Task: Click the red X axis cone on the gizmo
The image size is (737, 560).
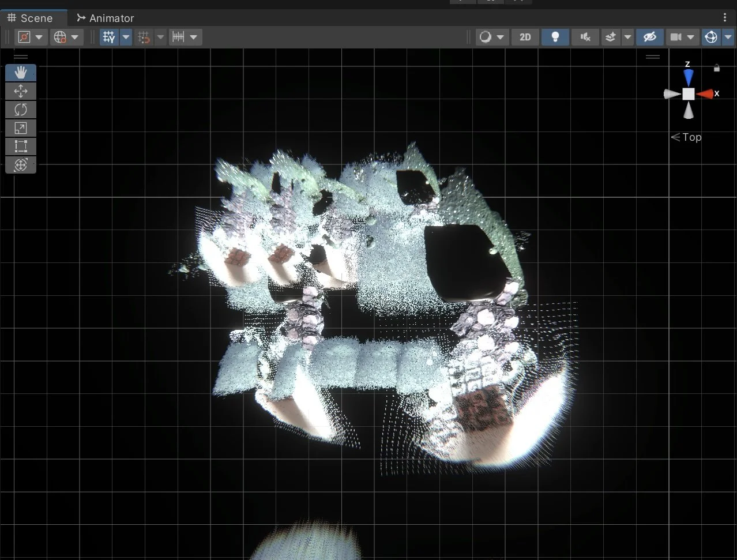Action: (x=705, y=93)
